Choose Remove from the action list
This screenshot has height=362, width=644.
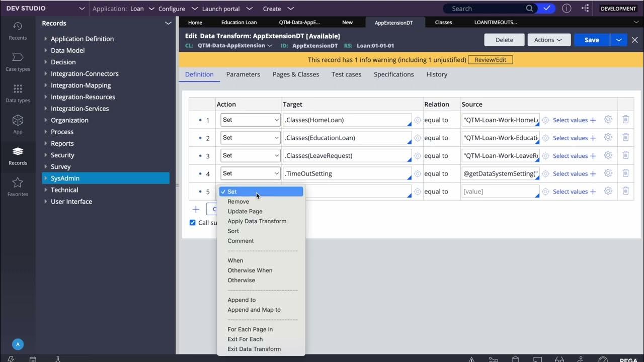pyautogui.click(x=261, y=202)
